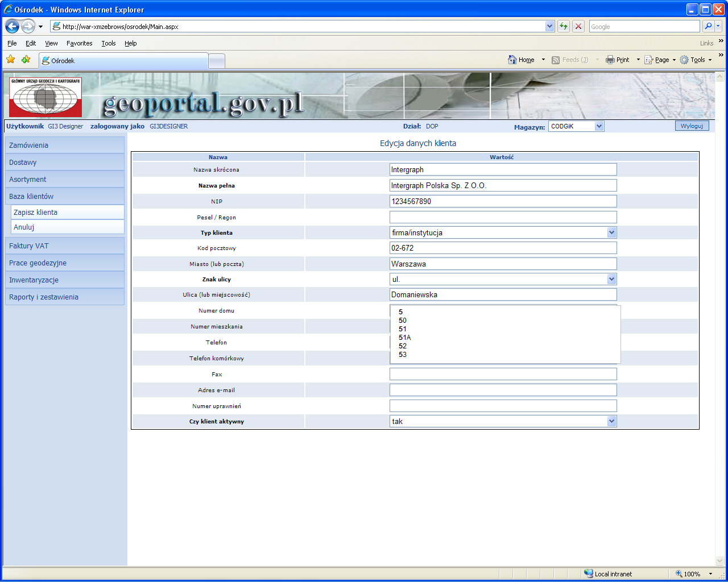Screen dimensions: 728x582
Task: Open the Help menu
Action: (131, 43)
